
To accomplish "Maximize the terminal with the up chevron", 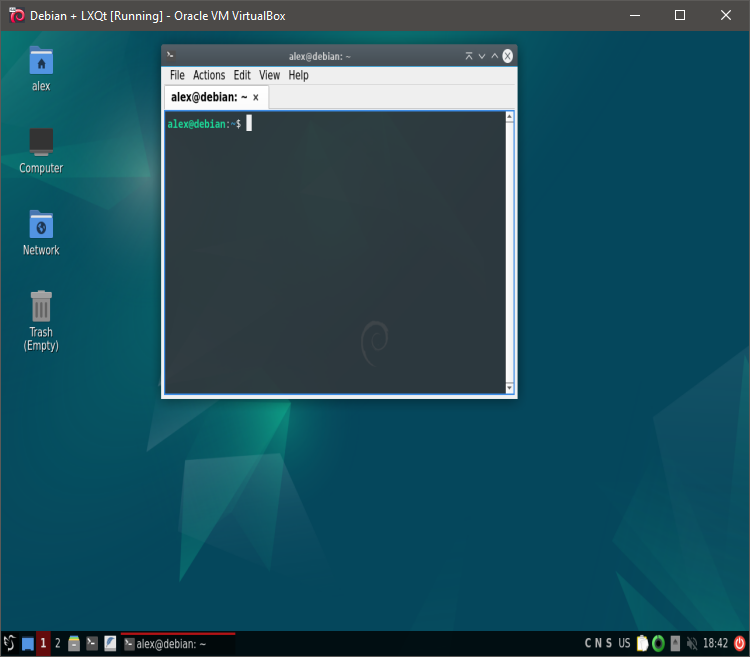I will pyautogui.click(x=495, y=56).
